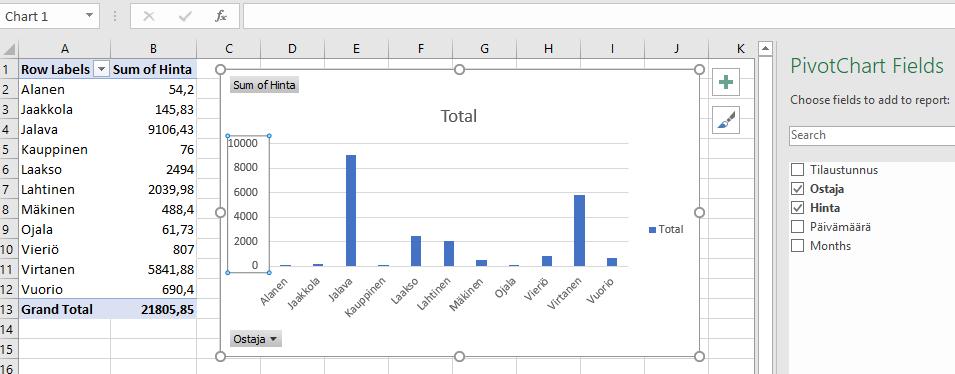Click the chart's bottom-right corner handle

tap(699, 356)
